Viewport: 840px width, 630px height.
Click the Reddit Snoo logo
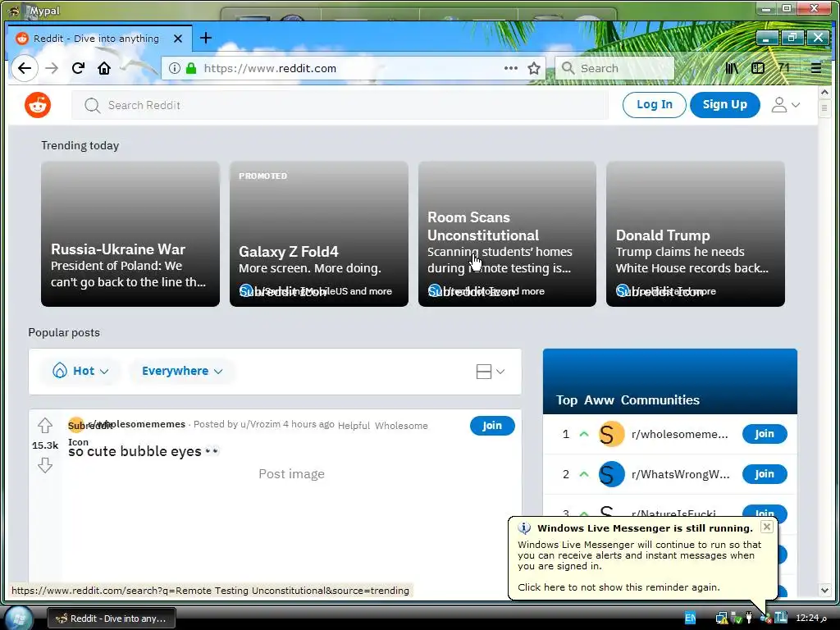click(38, 105)
